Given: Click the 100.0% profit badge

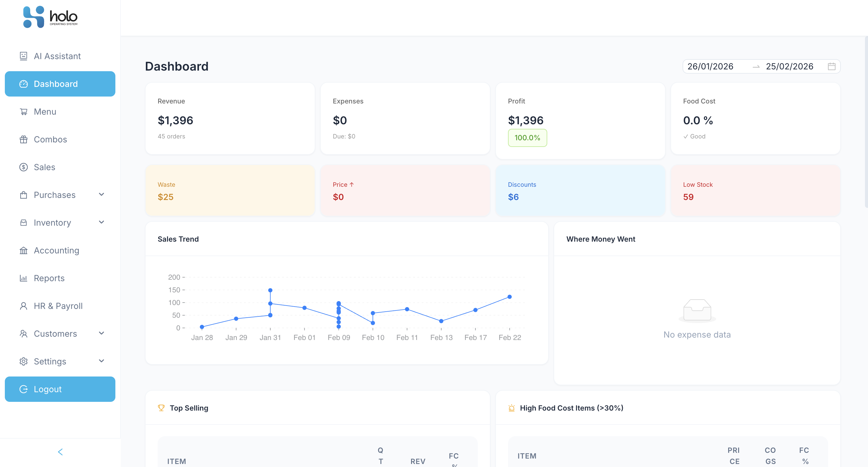Looking at the screenshot, I should click(527, 138).
